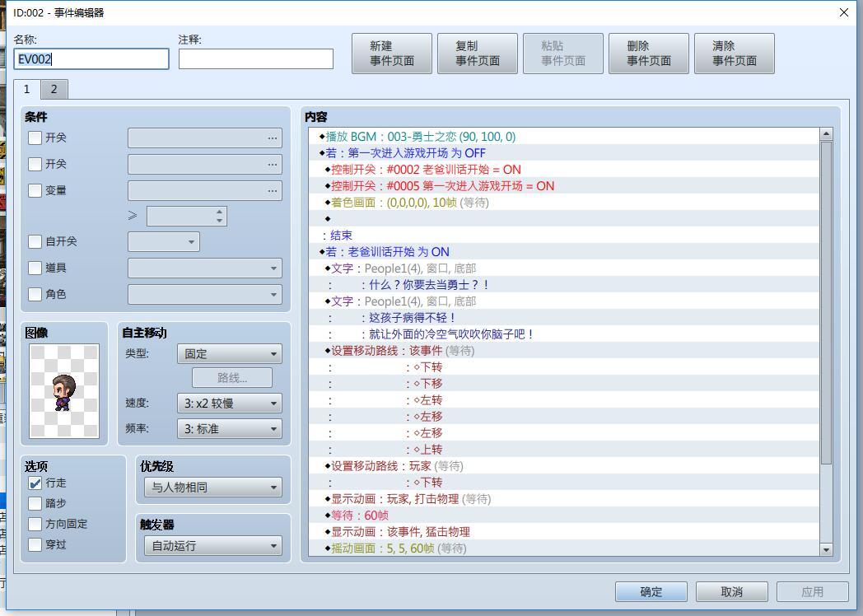
Task: Open the 类型 dropdown showing 固定
Action: point(230,354)
